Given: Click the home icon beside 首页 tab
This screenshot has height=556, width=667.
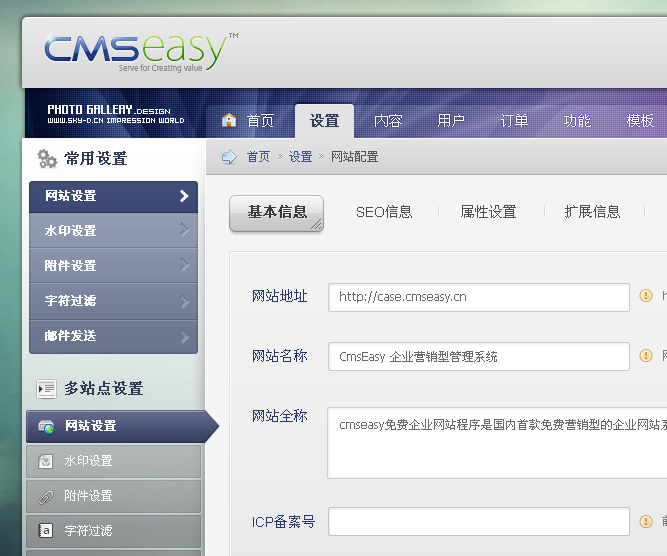Looking at the screenshot, I should pyautogui.click(x=229, y=120).
